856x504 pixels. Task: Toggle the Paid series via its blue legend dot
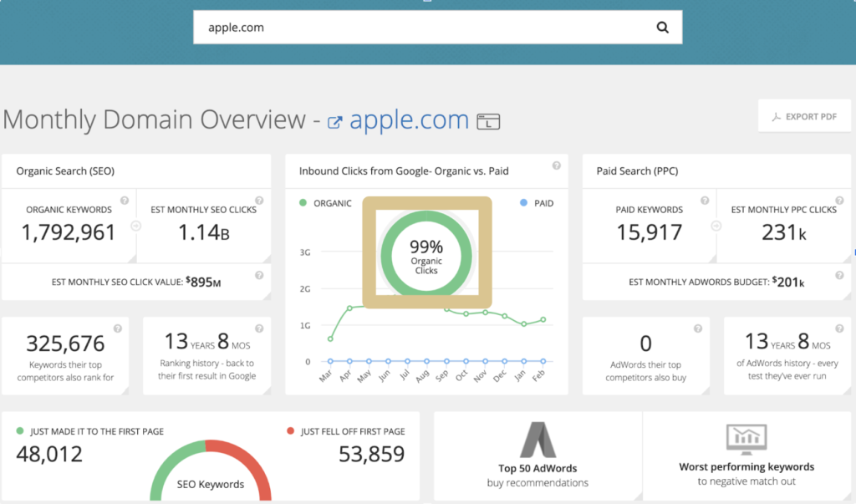(x=523, y=203)
